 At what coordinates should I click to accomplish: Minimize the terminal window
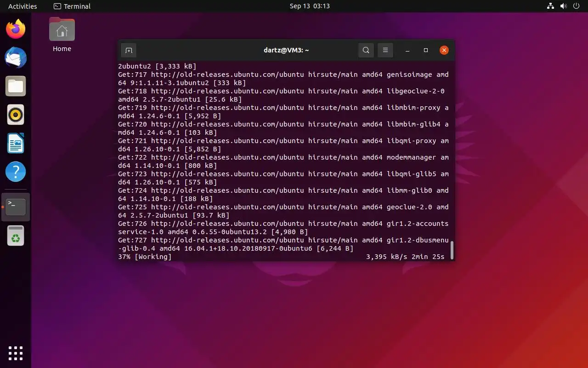point(407,50)
